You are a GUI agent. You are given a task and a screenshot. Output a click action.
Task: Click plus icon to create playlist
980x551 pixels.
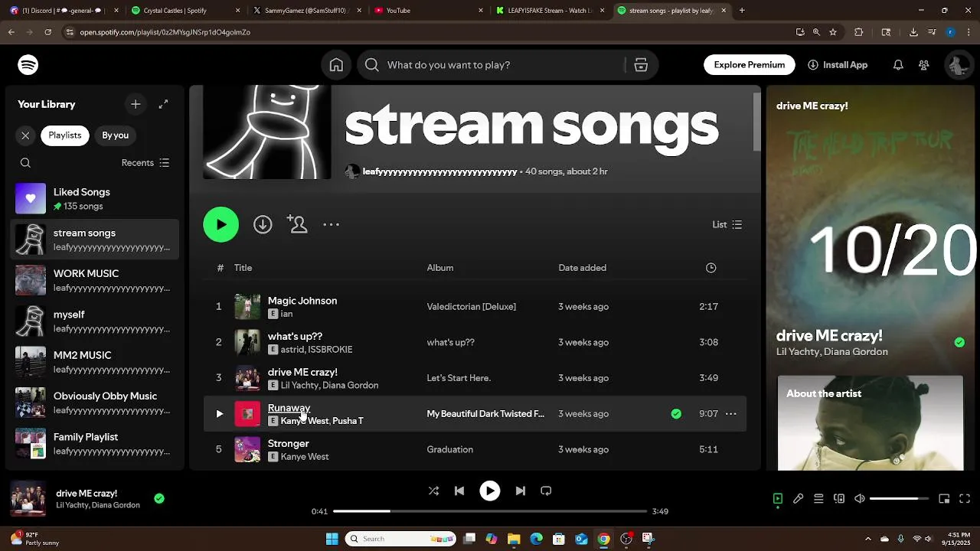pos(136,104)
